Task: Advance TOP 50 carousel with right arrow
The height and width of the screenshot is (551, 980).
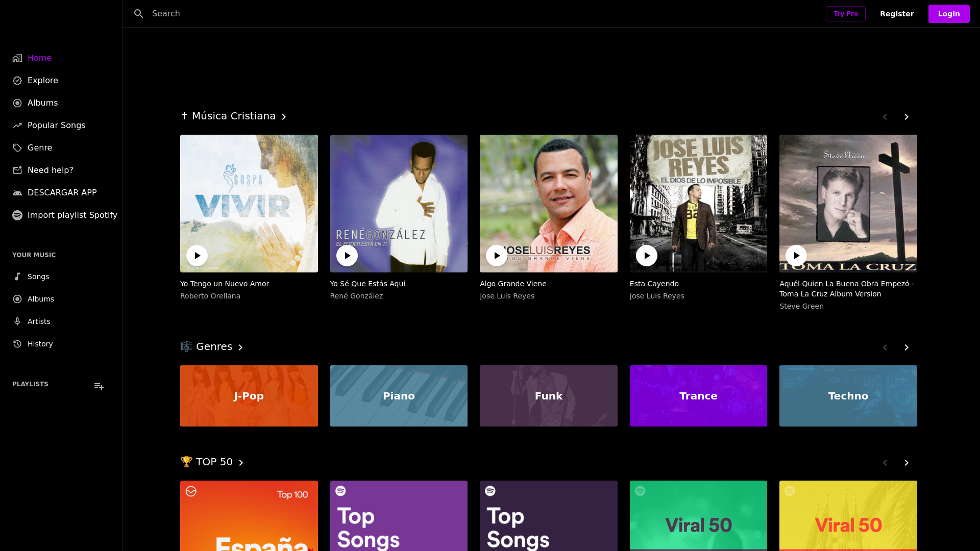Action: (906, 463)
